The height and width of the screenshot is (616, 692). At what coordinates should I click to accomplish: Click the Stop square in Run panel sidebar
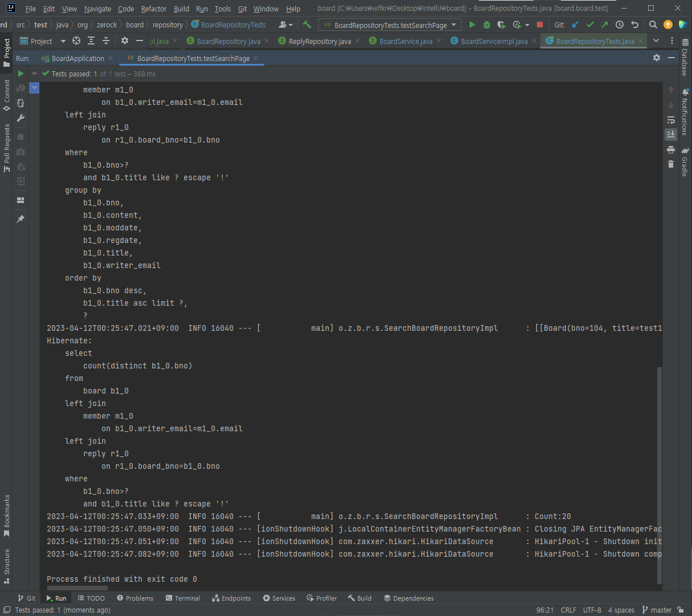click(x=21, y=137)
